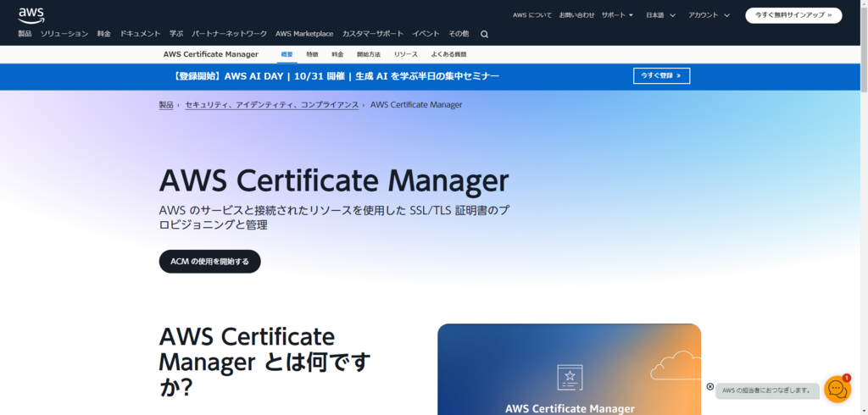Open the AWS Marketplace menu
The width and height of the screenshot is (868, 415).
(x=304, y=34)
